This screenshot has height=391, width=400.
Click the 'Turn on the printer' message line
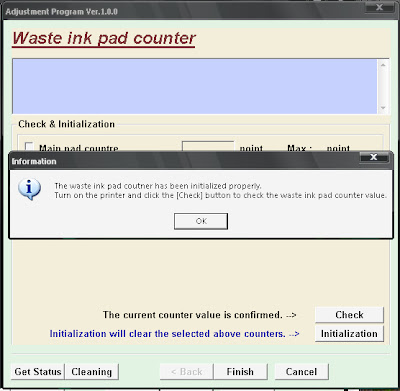pyautogui.click(x=220, y=195)
